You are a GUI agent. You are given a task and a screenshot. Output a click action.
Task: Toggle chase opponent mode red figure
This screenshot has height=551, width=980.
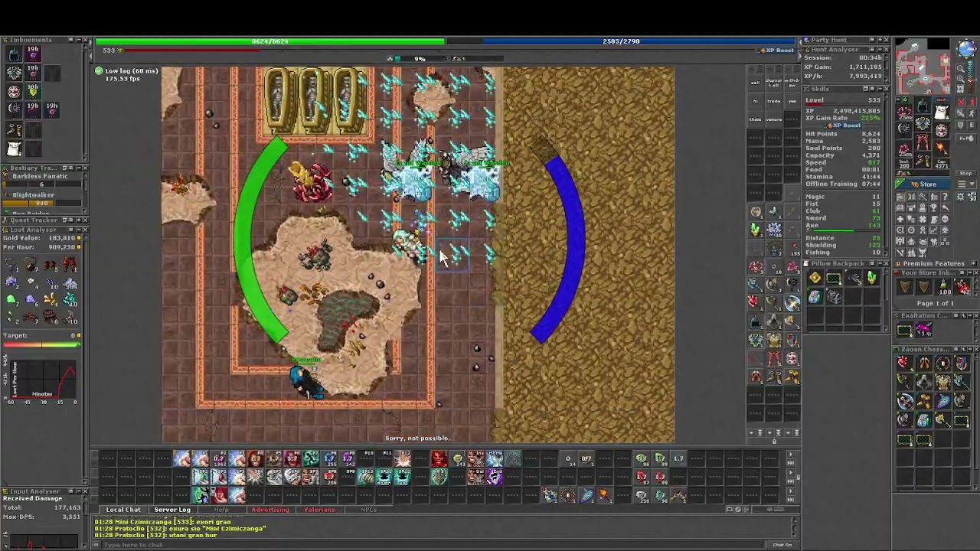click(x=972, y=102)
